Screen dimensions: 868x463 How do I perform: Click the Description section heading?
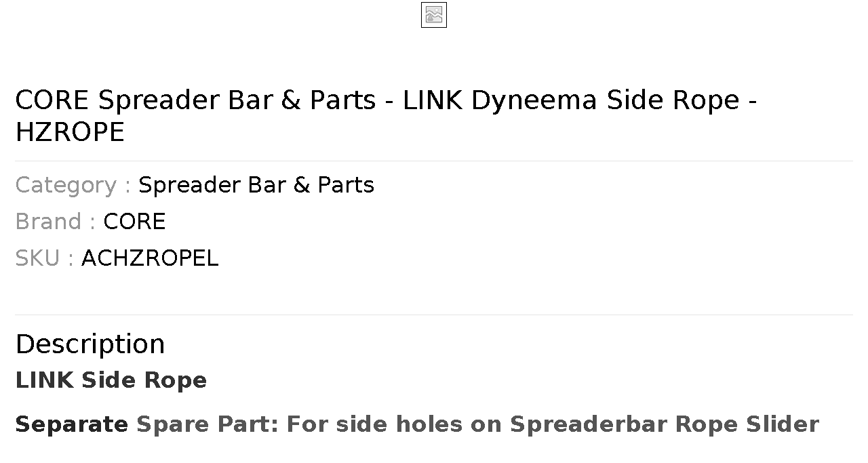pos(90,344)
